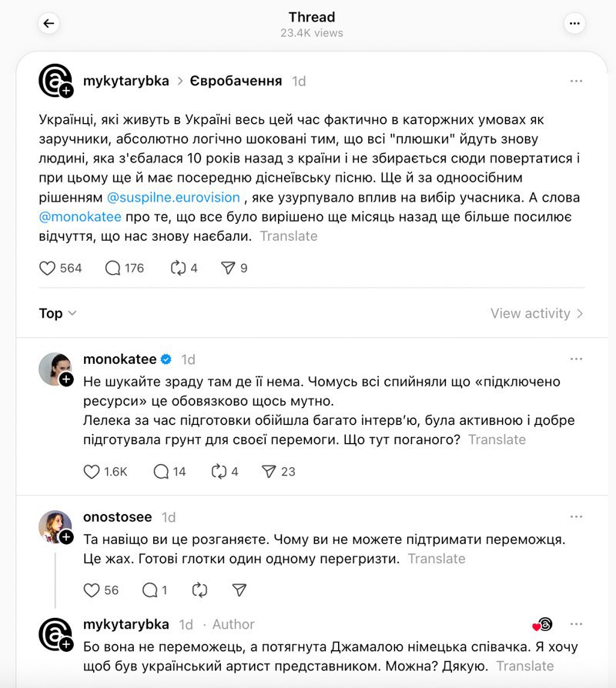
Task: Share the monokatee reply via send icon
Action: pyautogui.click(x=269, y=471)
